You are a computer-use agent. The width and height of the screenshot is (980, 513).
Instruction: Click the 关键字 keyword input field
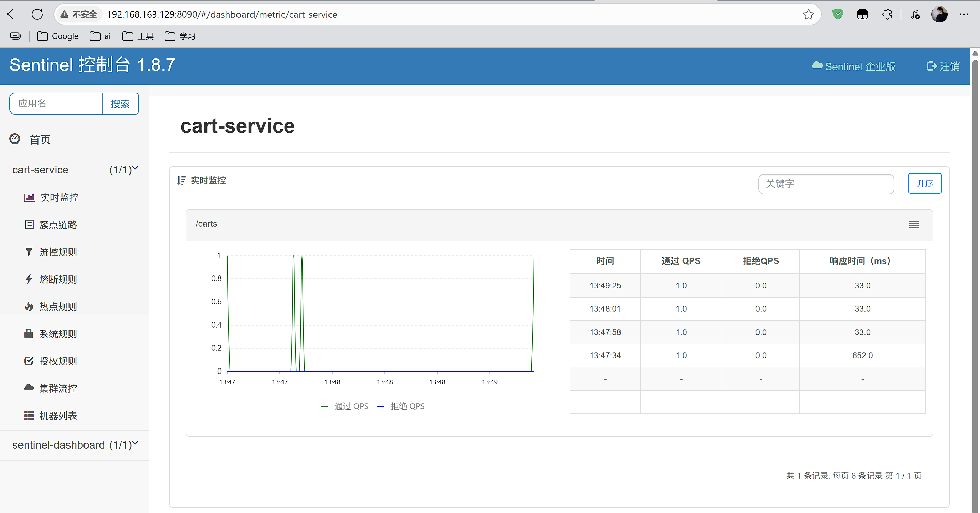coord(826,184)
